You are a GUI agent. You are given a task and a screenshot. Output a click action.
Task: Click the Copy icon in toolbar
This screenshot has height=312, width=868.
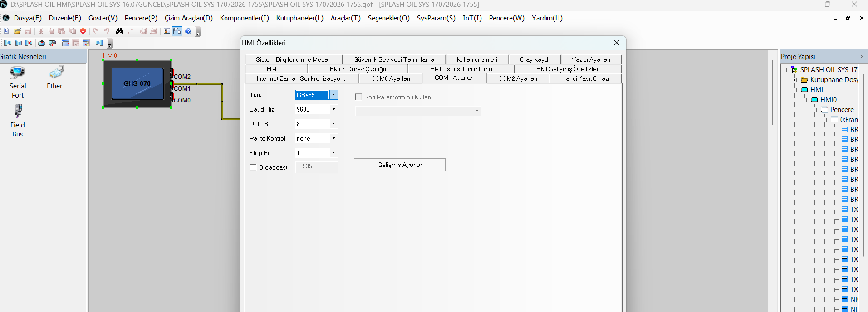point(51,31)
